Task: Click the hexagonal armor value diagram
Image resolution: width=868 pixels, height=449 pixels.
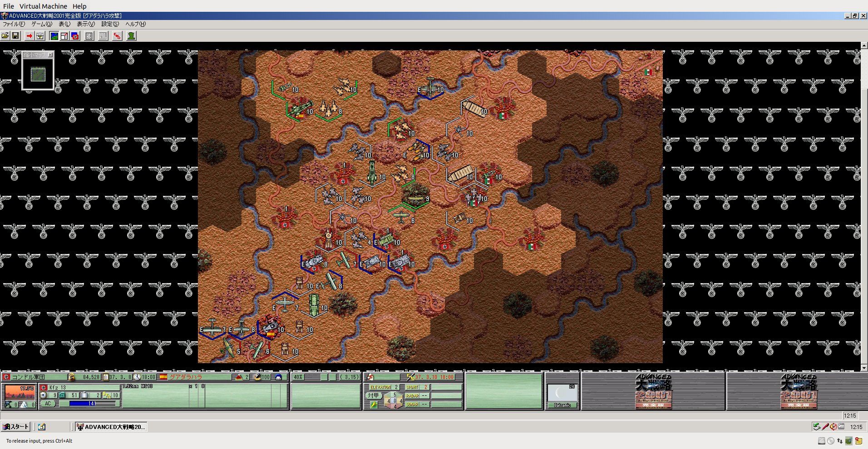Action: [394, 401]
